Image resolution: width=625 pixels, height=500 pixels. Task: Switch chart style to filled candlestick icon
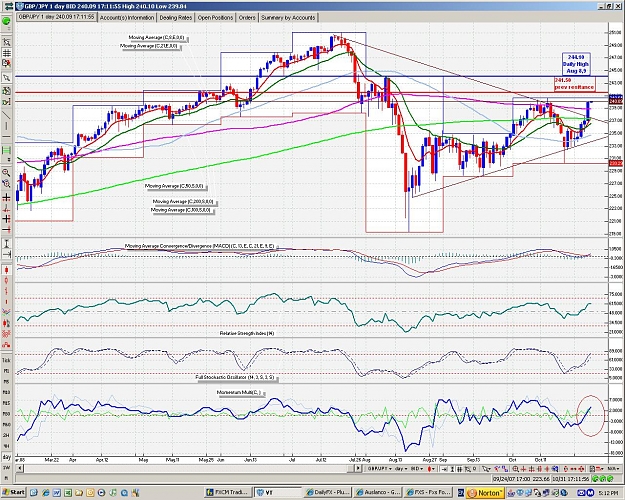[6, 270]
